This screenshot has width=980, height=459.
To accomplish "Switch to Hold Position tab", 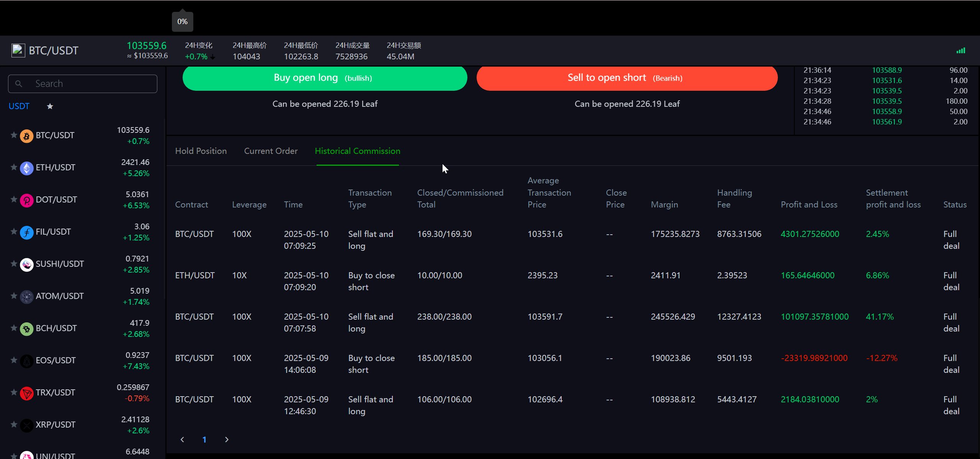I will pos(201,151).
